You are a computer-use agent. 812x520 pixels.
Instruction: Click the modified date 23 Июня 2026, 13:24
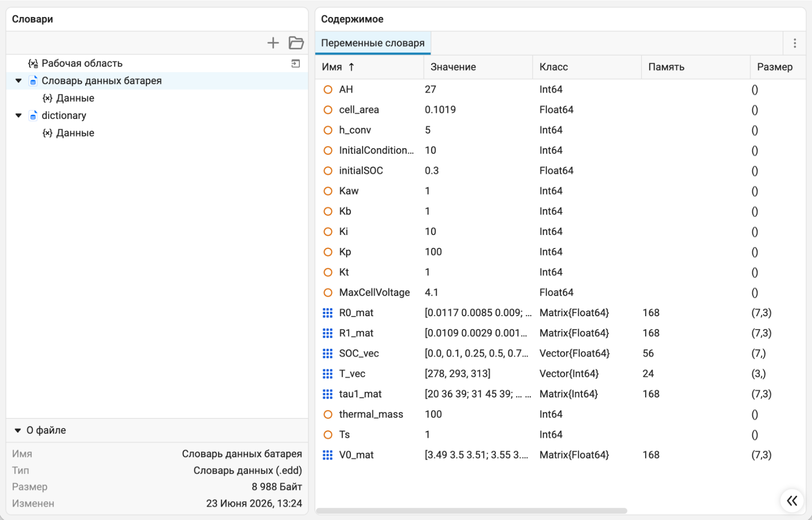coord(254,503)
